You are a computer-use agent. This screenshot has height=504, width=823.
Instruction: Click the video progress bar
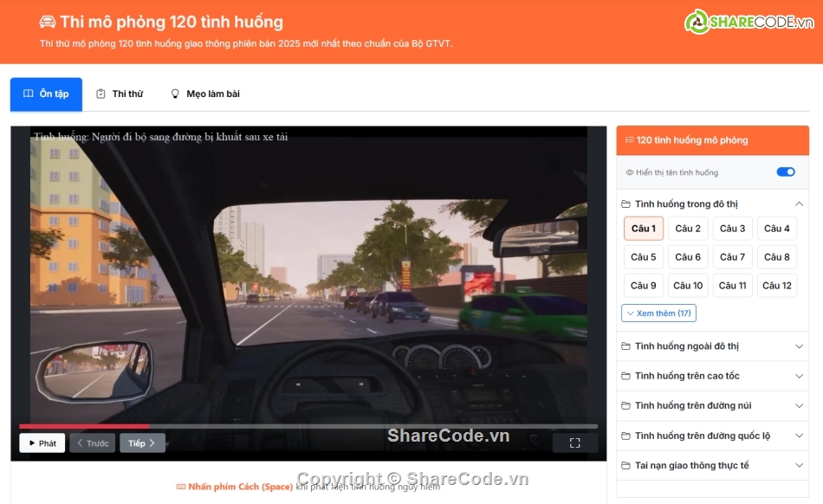pos(308,426)
